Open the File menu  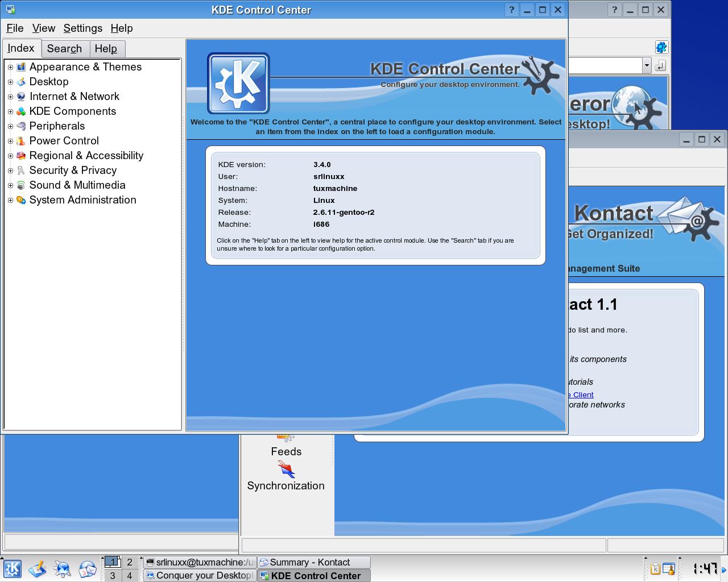[x=15, y=28]
